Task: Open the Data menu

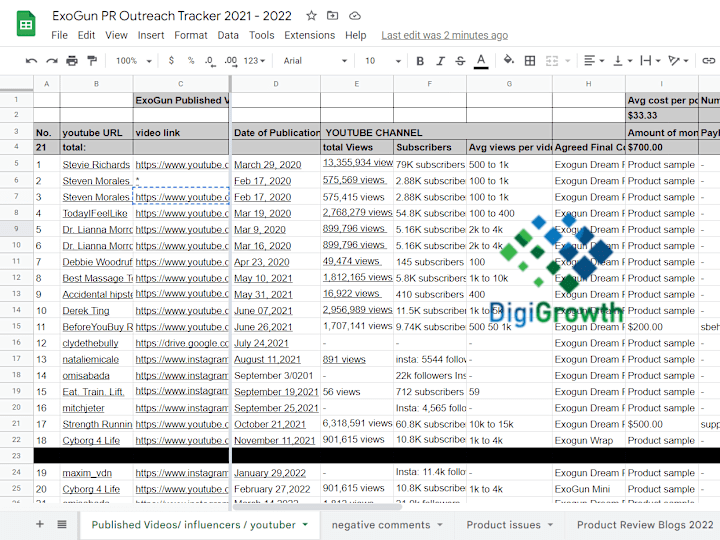Action: tap(228, 35)
